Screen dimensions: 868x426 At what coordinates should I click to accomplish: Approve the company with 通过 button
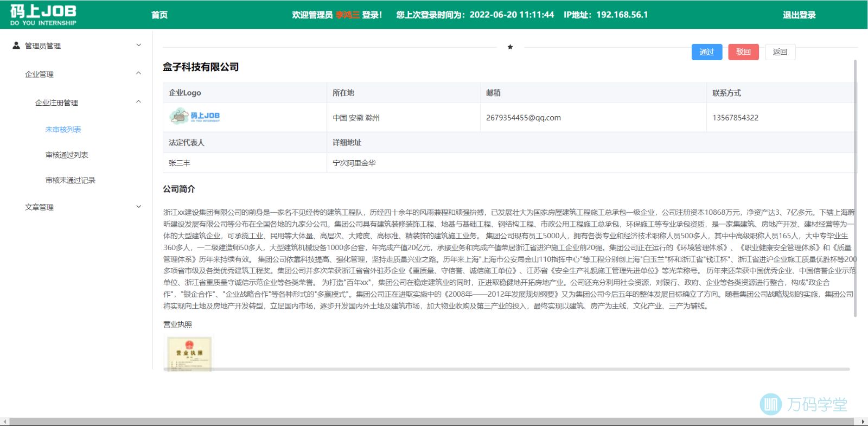[x=707, y=52]
